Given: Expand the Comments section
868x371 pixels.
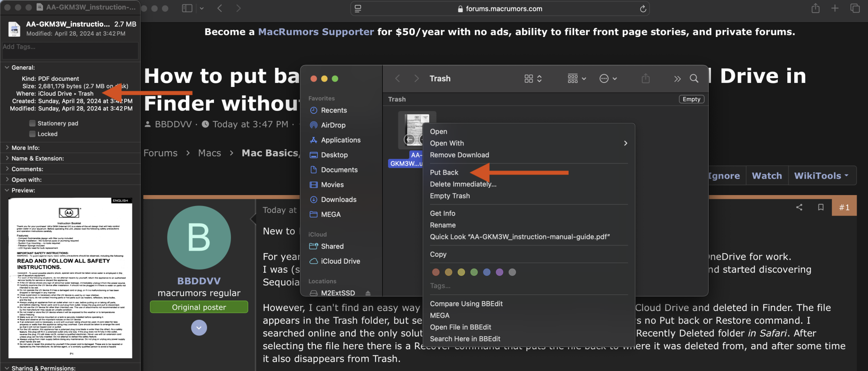Looking at the screenshot, I should 7,169.
